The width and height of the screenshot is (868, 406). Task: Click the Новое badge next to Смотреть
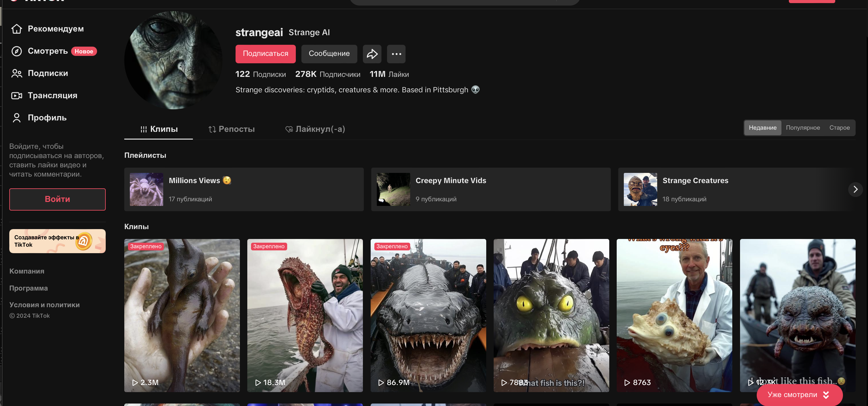click(84, 51)
